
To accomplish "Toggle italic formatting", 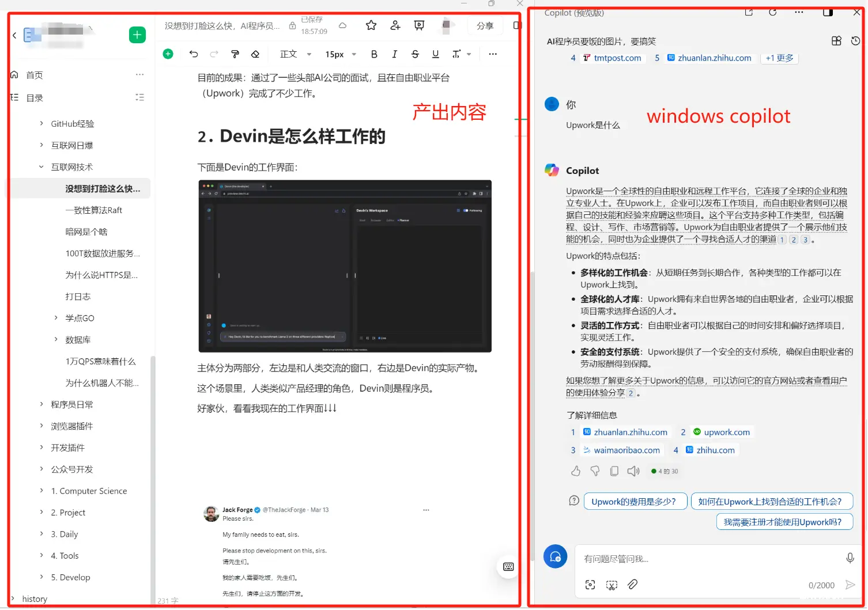I will [395, 54].
